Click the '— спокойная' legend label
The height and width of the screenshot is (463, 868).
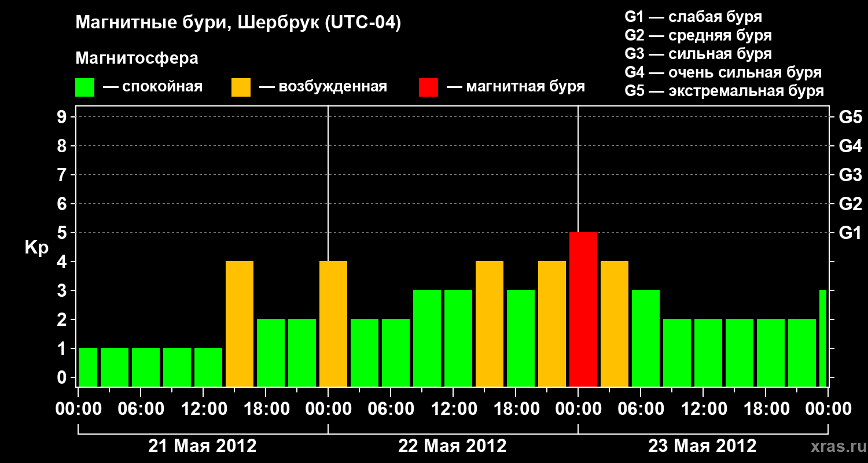[153, 87]
